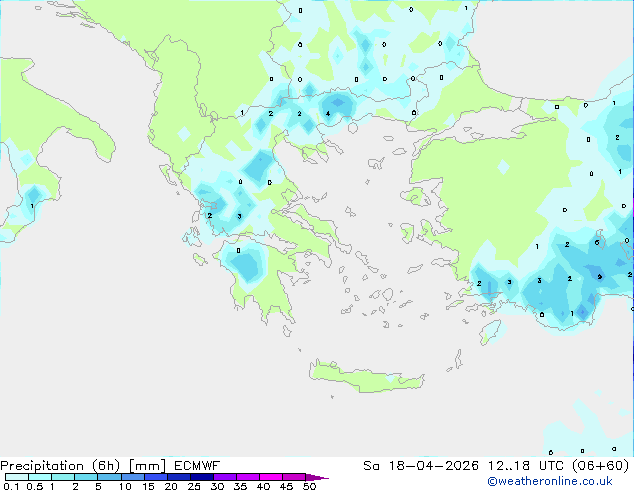Screen dimensions: 634x490
Task: Click the 'ECMWF' model label
Action: pyautogui.click(x=197, y=466)
